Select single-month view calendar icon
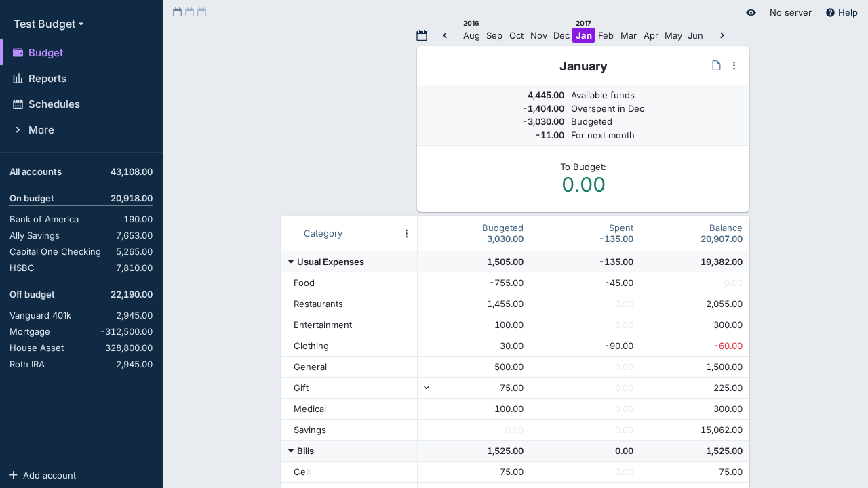The height and width of the screenshot is (488, 868). (x=177, y=12)
